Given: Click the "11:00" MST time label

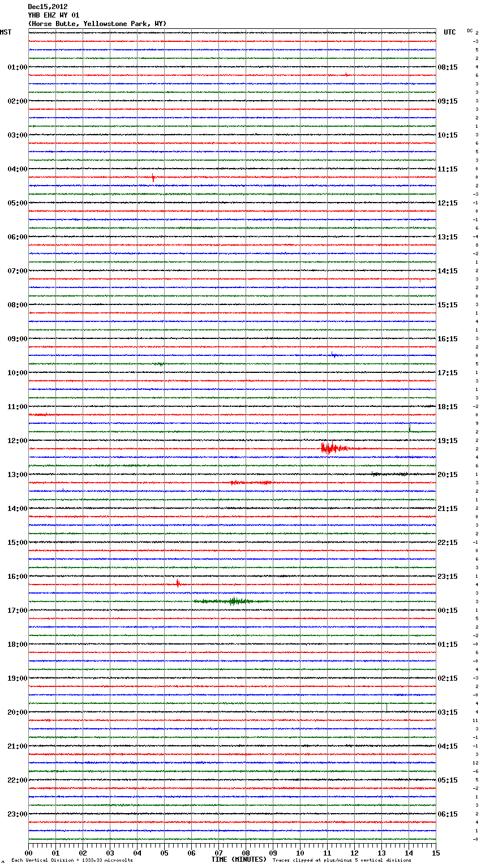Looking at the screenshot, I should point(18,407).
